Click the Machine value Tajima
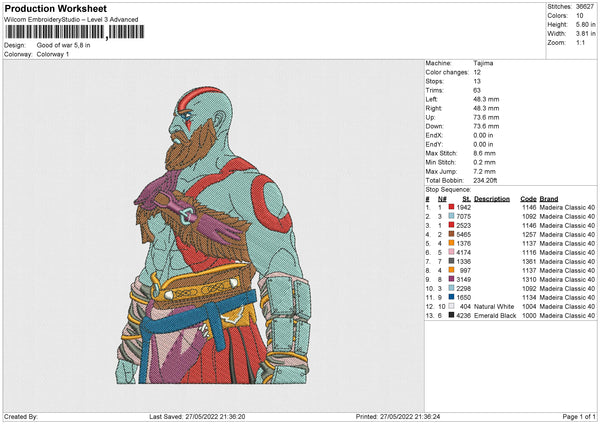 [483, 63]
